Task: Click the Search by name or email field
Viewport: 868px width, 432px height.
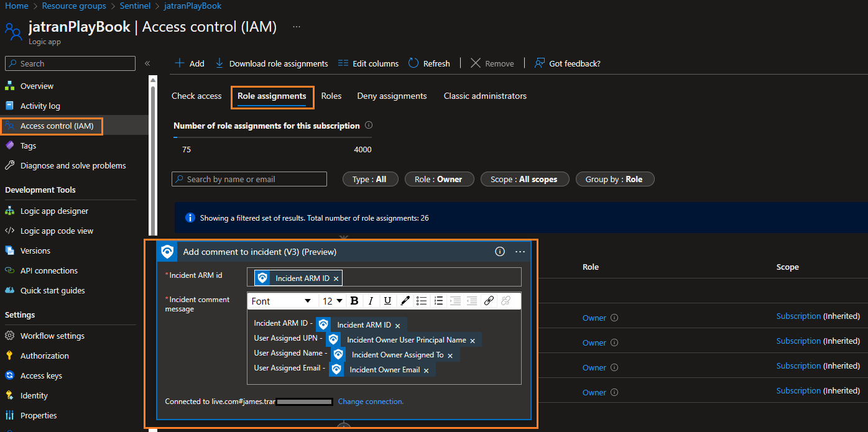Action: (x=249, y=179)
